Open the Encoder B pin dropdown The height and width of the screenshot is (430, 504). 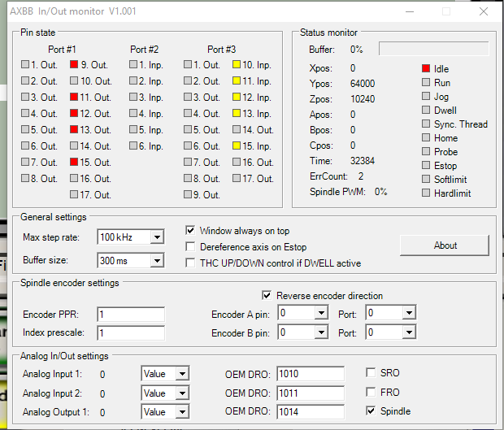(321, 332)
